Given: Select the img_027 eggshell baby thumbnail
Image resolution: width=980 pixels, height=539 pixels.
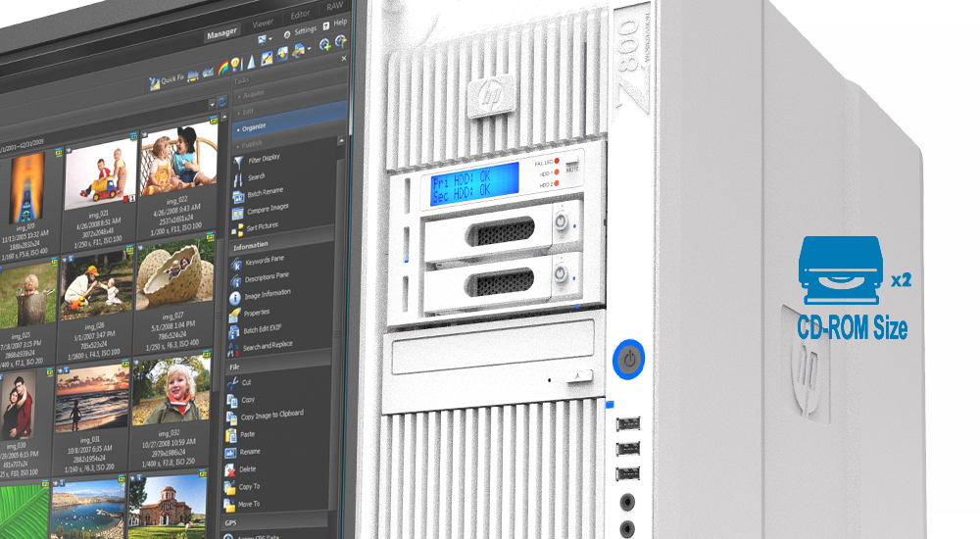Looking at the screenshot, I should (x=175, y=273).
